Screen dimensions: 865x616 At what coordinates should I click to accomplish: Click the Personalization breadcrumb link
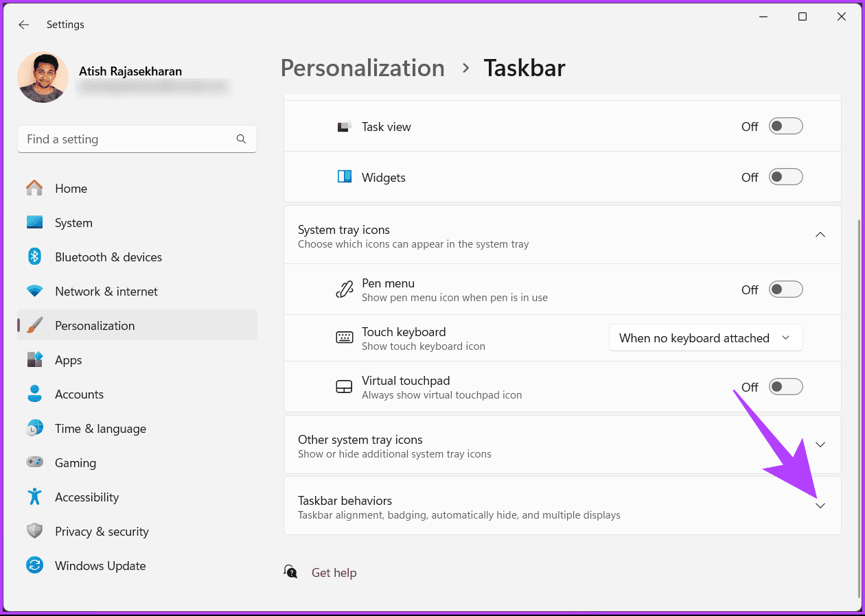coord(362,68)
